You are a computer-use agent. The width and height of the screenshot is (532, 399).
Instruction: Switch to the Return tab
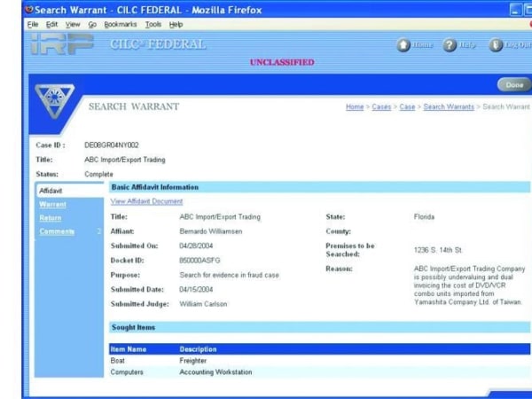point(51,218)
